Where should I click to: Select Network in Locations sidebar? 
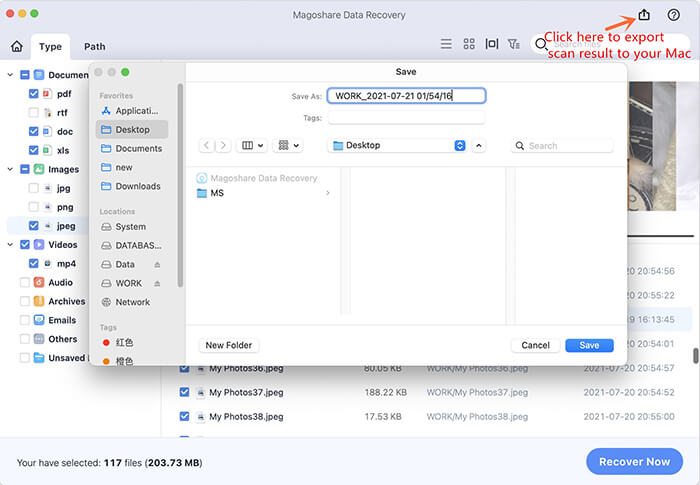[132, 302]
